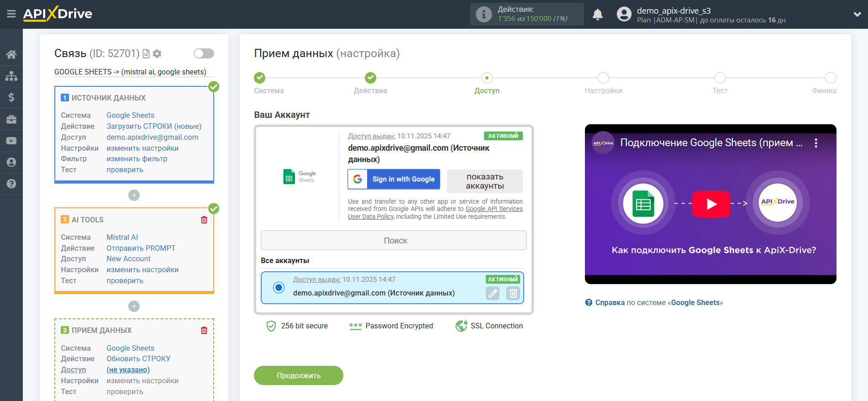Delete the listed account via trash icon
The height and width of the screenshot is (401, 868).
513,293
